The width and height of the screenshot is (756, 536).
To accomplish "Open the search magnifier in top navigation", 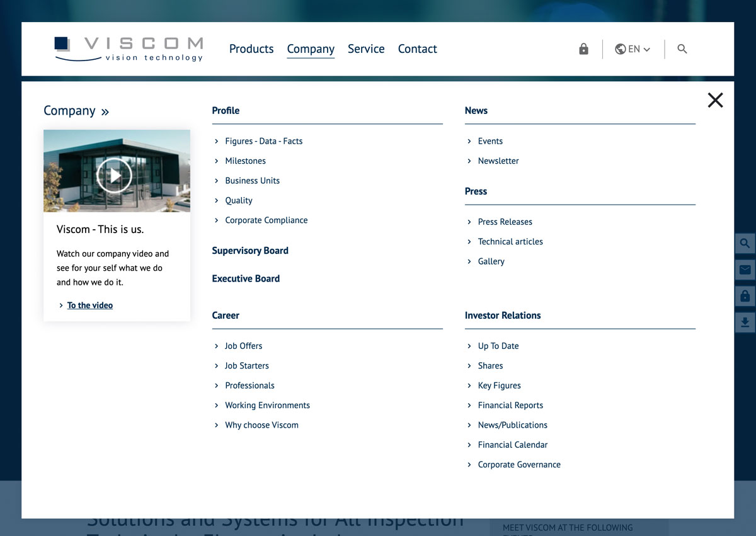I will point(682,49).
